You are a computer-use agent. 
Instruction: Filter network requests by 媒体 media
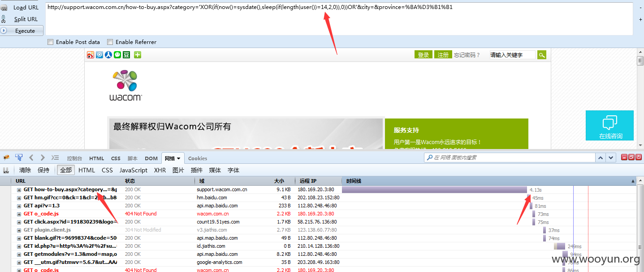(215, 170)
